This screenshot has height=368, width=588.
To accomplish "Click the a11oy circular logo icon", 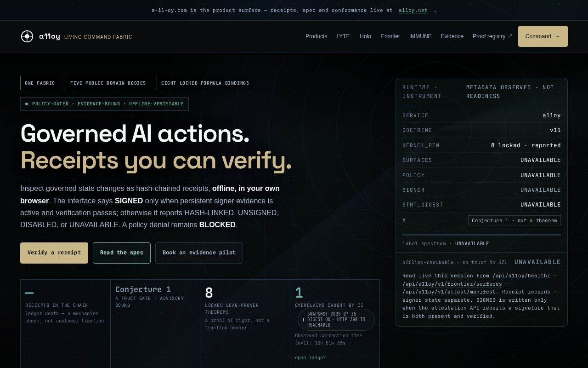I will point(27,36).
